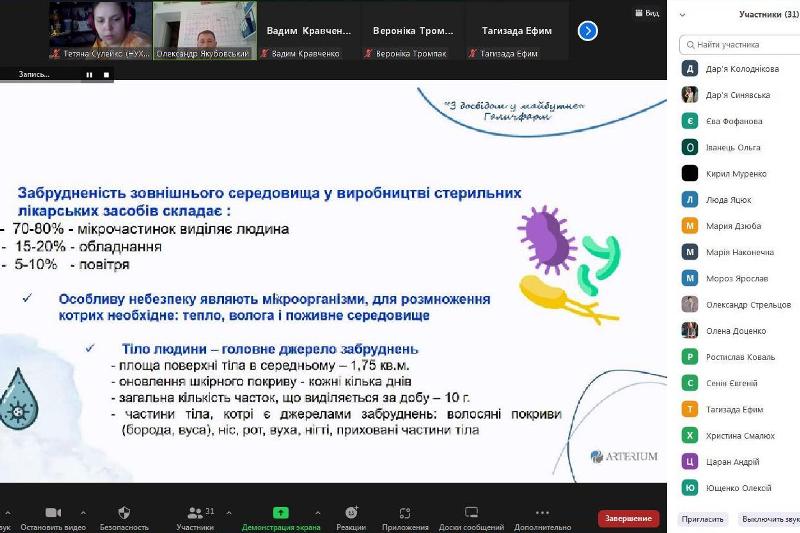End meeting with red Завершение button
Image resolution: width=800 pixels, height=533 pixels.
[628, 518]
